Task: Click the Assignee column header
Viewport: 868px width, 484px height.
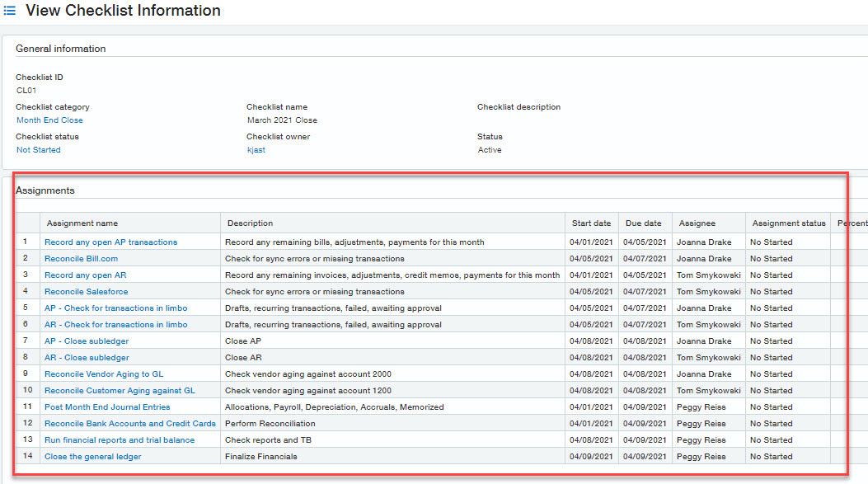Action: (697, 223)
